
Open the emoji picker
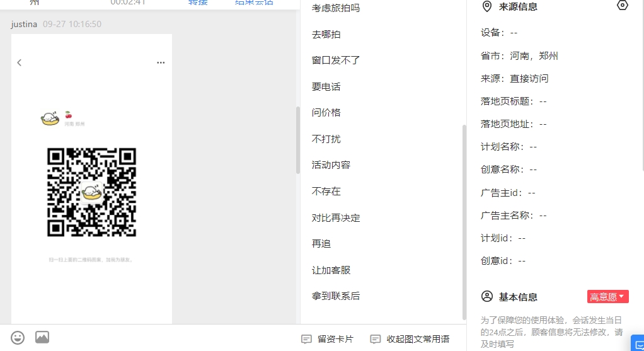point(18,338)
